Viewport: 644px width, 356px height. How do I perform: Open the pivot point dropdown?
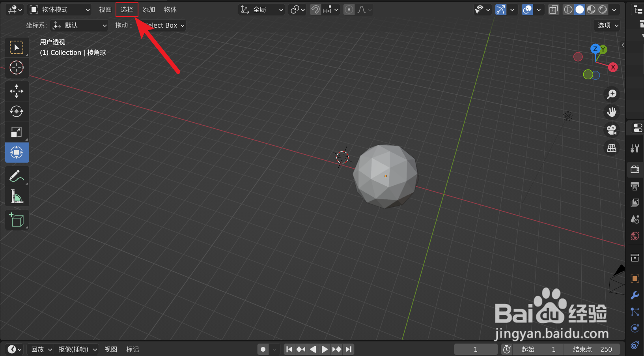pyautogui.click(x=297, y=9)
